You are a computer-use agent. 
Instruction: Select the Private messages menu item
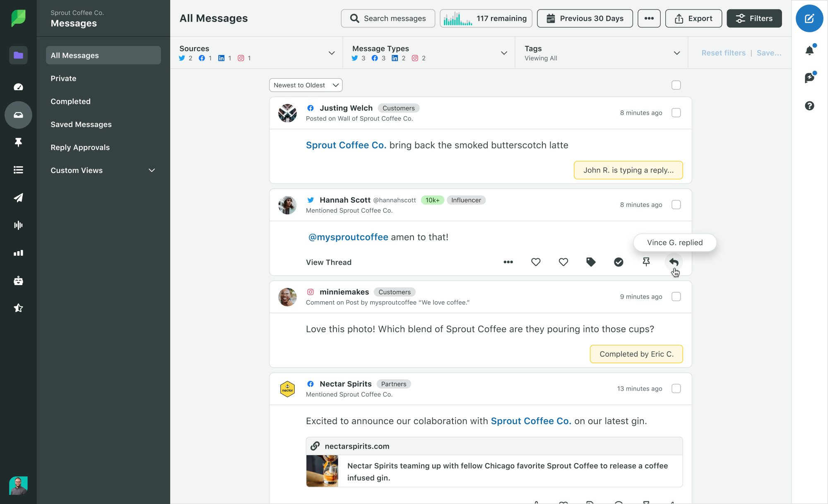click(x=63, y=78)
